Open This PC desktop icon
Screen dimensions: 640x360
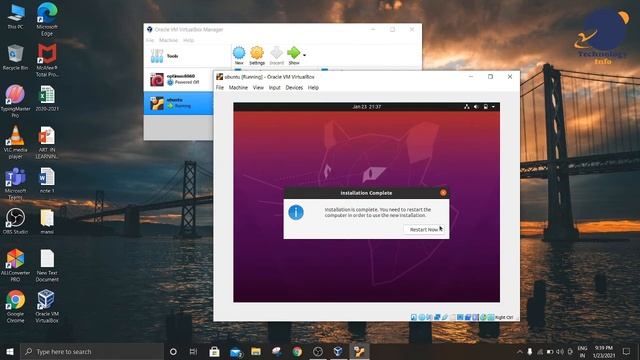(x=16, y=16)
